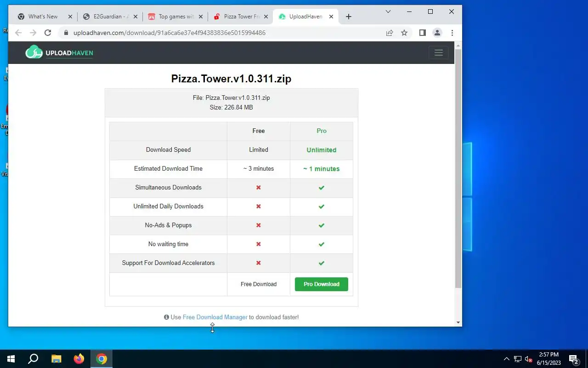The height and width of the screenshot is (368, 588).
Task: Click the Pizza.Tower.v1.0.311.zip heading
Action: point(231,79)
